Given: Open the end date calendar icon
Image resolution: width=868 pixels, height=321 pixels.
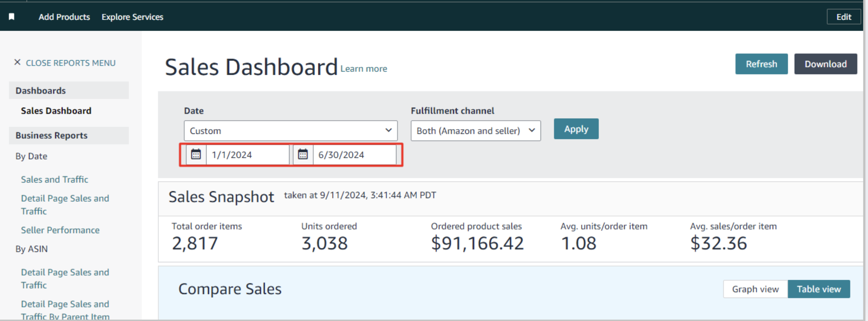Looking at the screenshot, I should (303, 155).
